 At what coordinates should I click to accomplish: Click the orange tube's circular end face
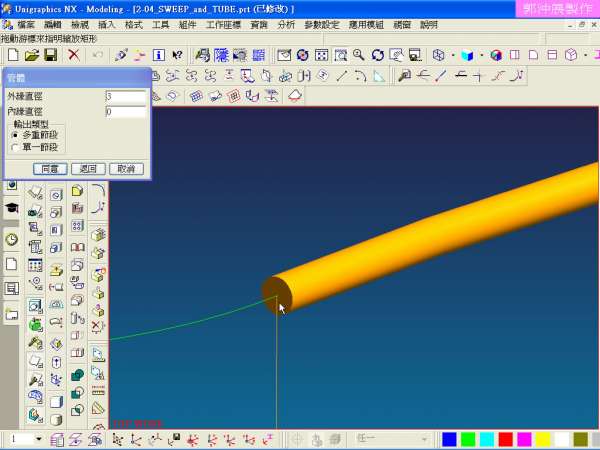click(x=277, y=295)
